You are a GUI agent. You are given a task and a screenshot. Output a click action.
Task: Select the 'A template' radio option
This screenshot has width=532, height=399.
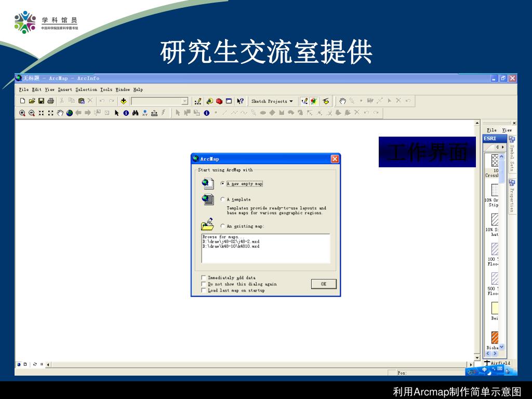tap(222, 199)
